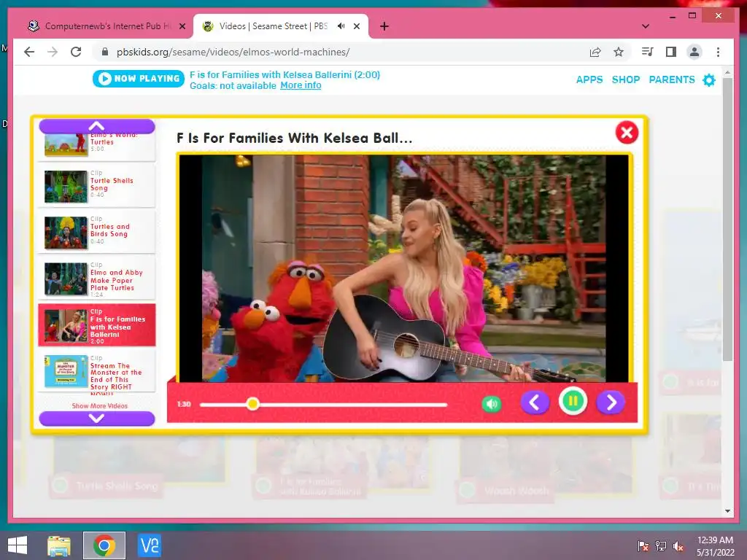Click the video frame in player
Viewport: 747px width, 560px height.
(404, 268)
